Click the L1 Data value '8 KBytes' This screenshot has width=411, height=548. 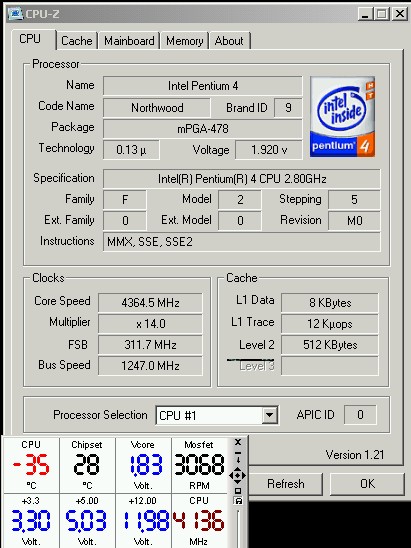[330, 302]
